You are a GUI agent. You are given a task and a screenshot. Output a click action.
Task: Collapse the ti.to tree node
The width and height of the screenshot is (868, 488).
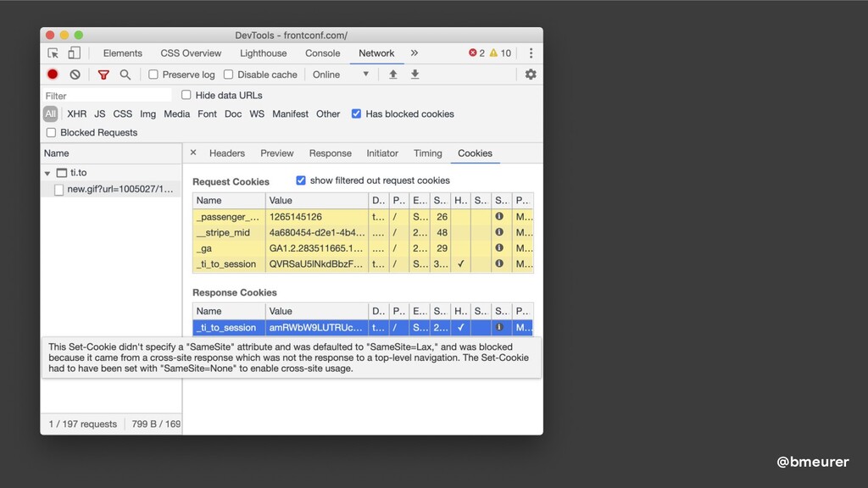pos(47,173)
